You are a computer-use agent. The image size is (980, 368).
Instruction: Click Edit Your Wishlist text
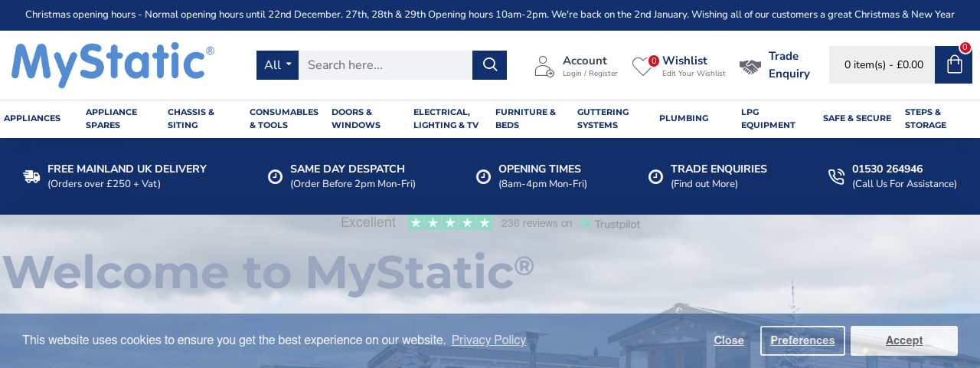coord(694,74)
